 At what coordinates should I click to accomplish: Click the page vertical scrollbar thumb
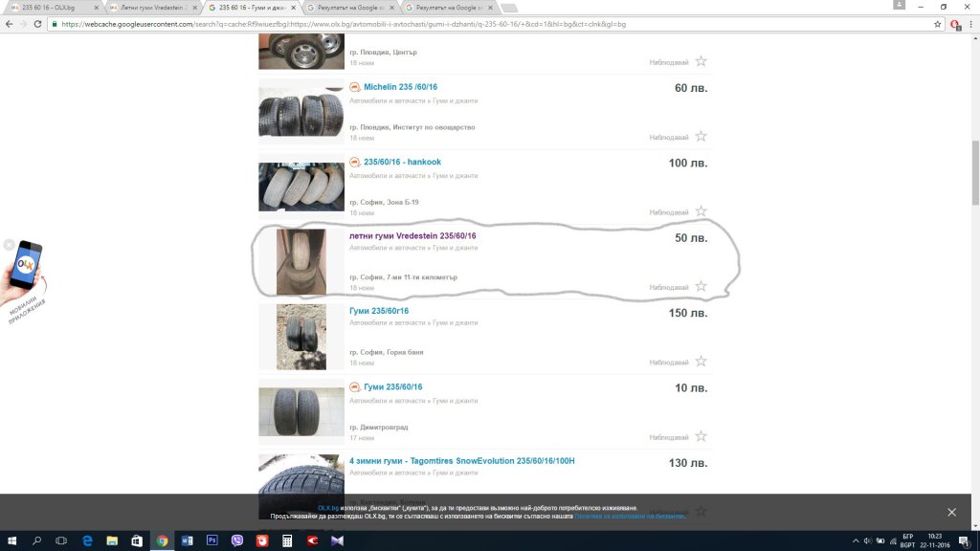click(x=975, y=172)
